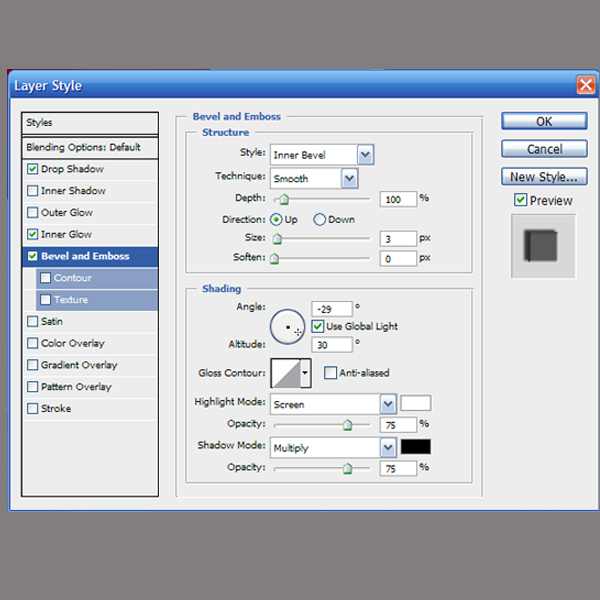Click the Depth slider track
The height and width of the screenshot is (600, 600).
click(x=320, y=200)
